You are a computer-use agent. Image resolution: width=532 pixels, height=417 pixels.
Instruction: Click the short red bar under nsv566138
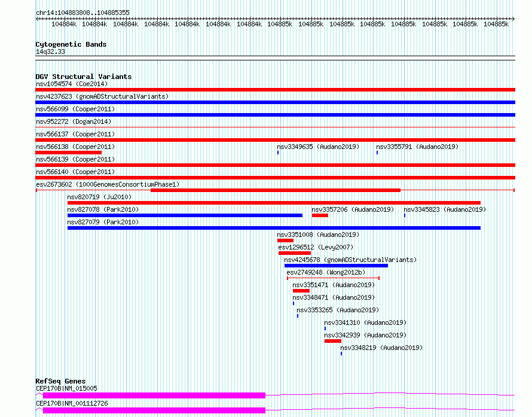[69, 153]
